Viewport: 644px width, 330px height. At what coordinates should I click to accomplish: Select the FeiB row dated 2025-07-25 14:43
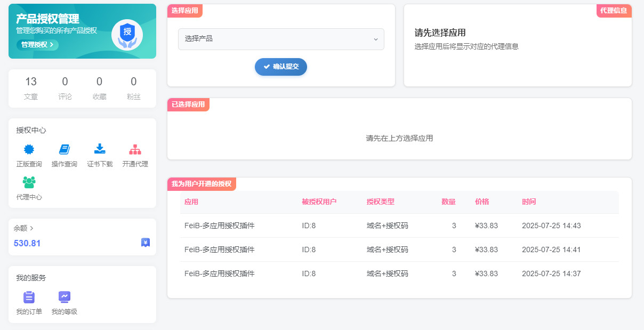coord(399,226)
